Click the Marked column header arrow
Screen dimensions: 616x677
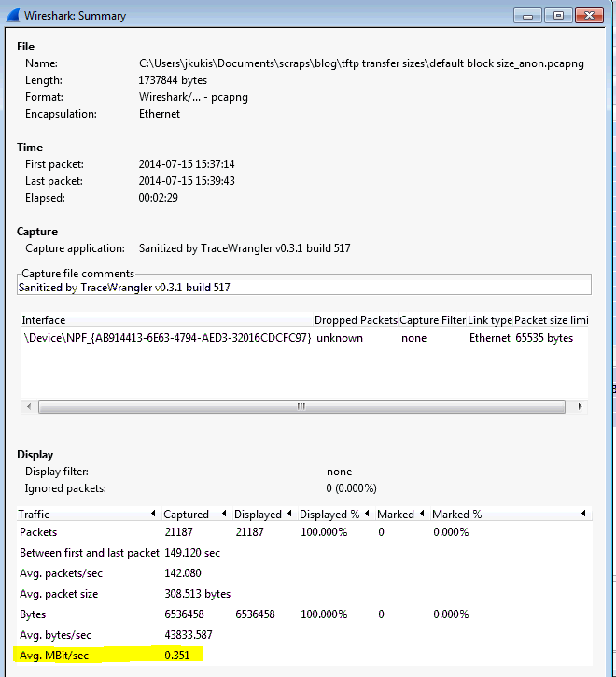coord(423,515)
